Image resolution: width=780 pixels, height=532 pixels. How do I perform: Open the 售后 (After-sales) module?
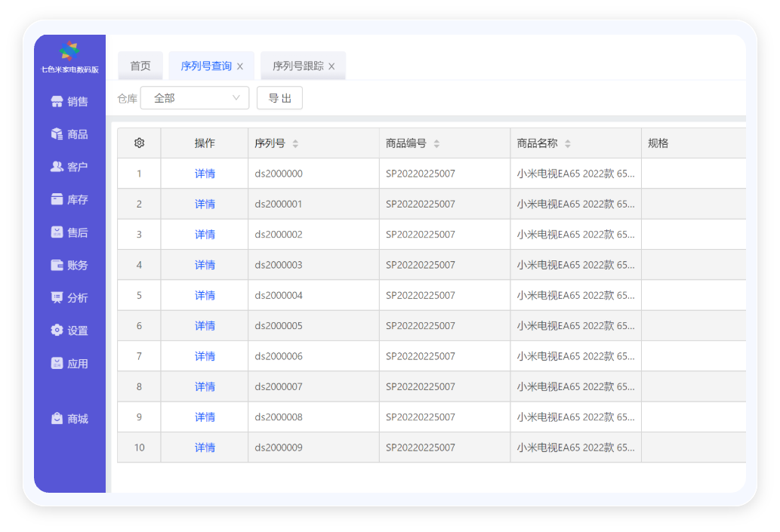(69, 232)
